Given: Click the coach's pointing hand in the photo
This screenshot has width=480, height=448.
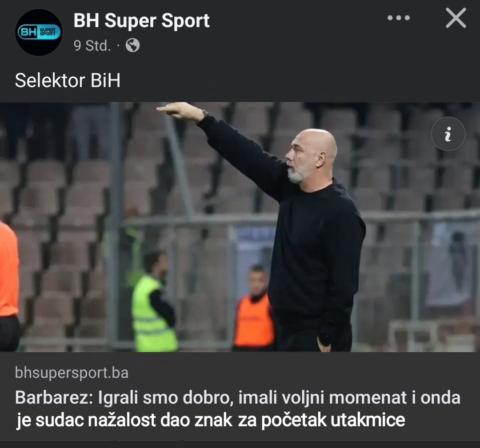Looking at the screenshot, I should click(x=180, y=111).
